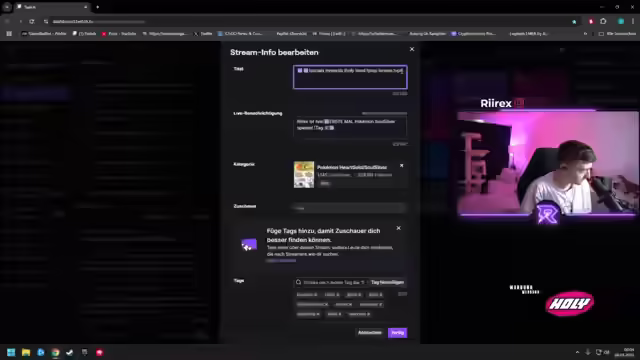Open the Twitter bookmark
The image size is (640, 360).
tap(203, 33)
